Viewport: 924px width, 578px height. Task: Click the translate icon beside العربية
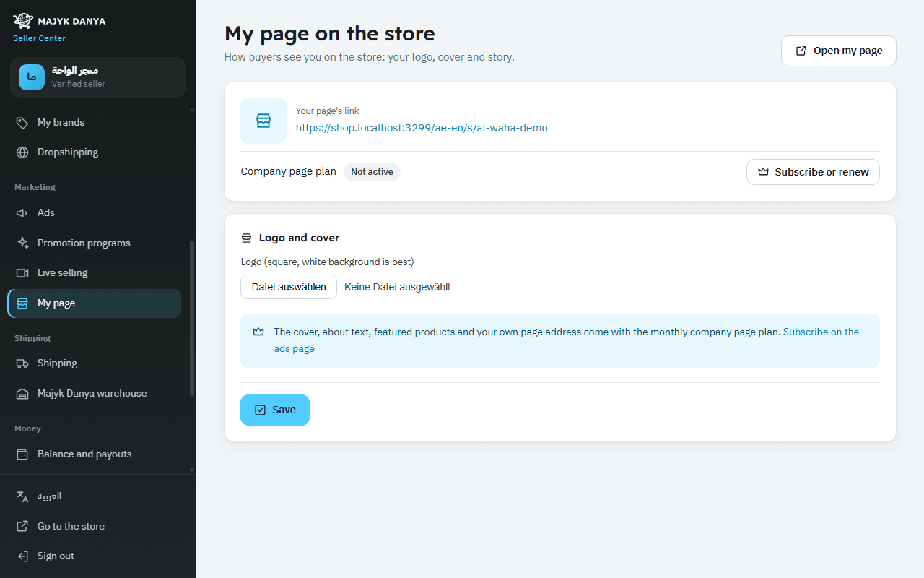22,496
